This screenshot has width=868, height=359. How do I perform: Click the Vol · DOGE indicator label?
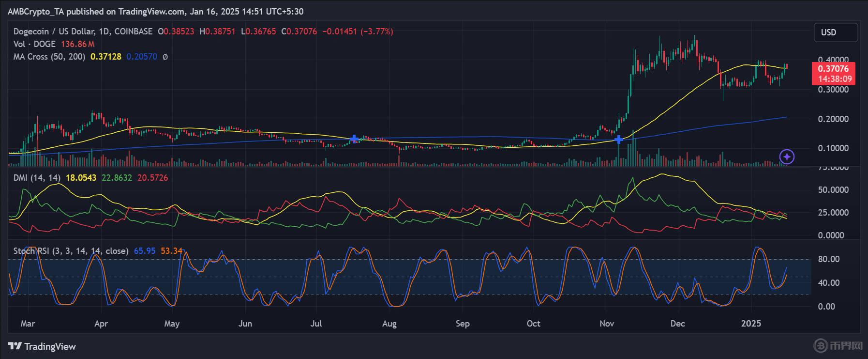[34, 44]
